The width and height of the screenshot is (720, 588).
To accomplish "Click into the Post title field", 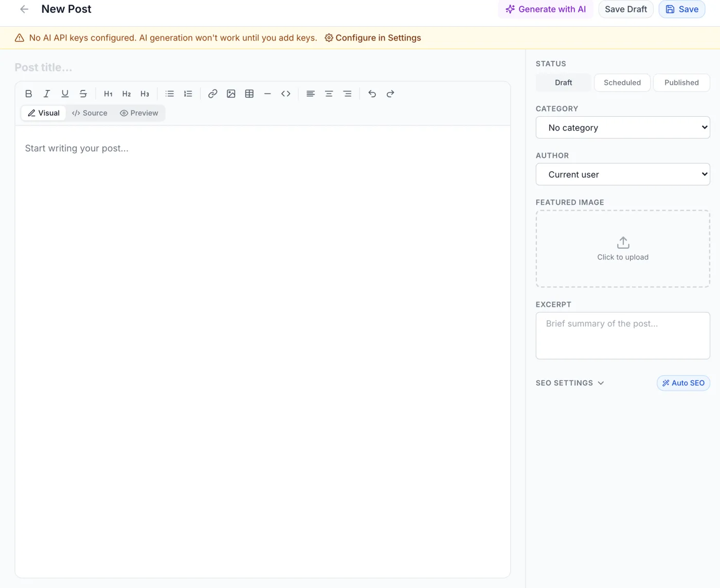I will click(x=262, y=67).
